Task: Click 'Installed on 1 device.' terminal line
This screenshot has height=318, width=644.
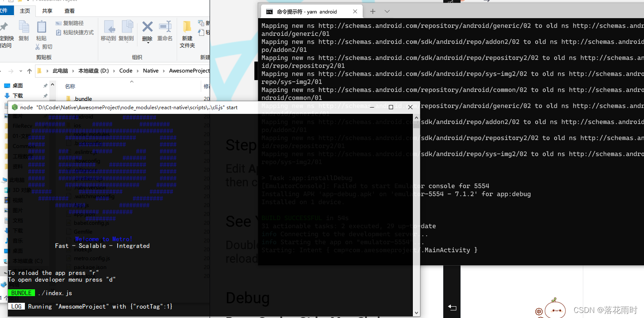Action: point(303,202)
